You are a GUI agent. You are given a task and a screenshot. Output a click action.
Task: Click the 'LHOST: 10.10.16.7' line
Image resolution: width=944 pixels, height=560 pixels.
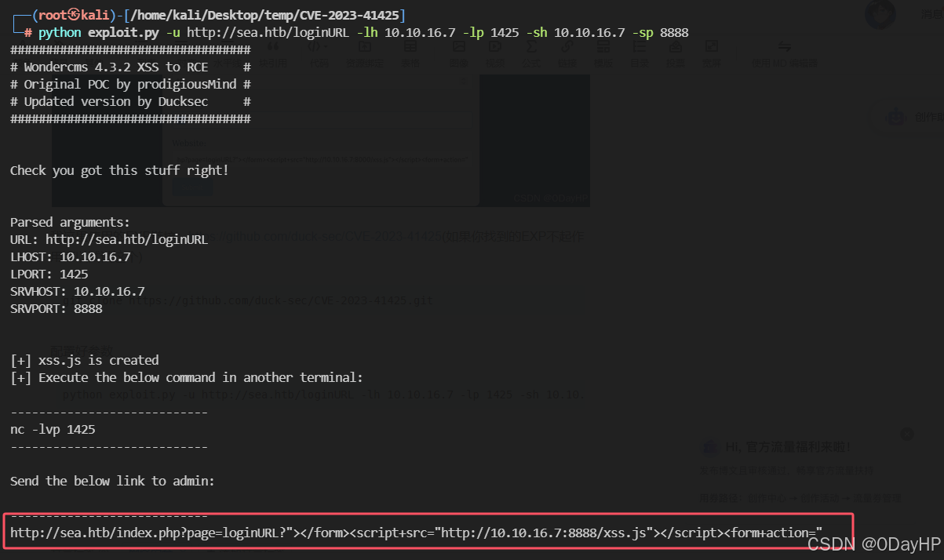click(70, 257)
